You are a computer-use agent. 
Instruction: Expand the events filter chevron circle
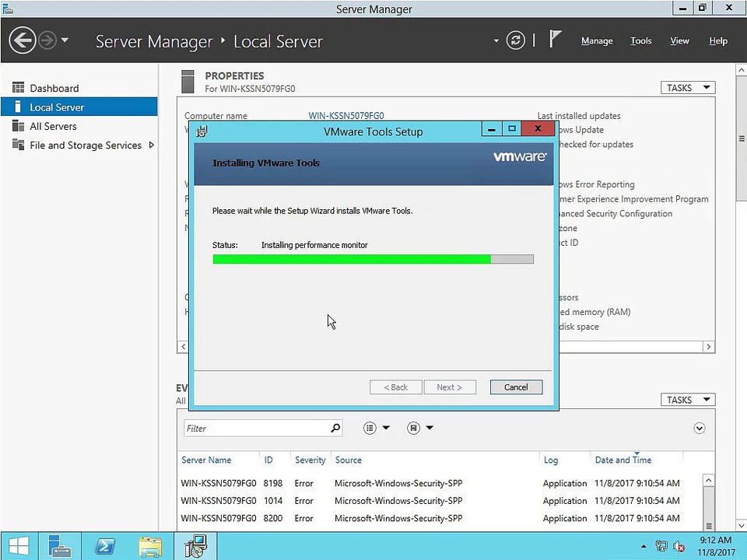(x=700, y=428)
